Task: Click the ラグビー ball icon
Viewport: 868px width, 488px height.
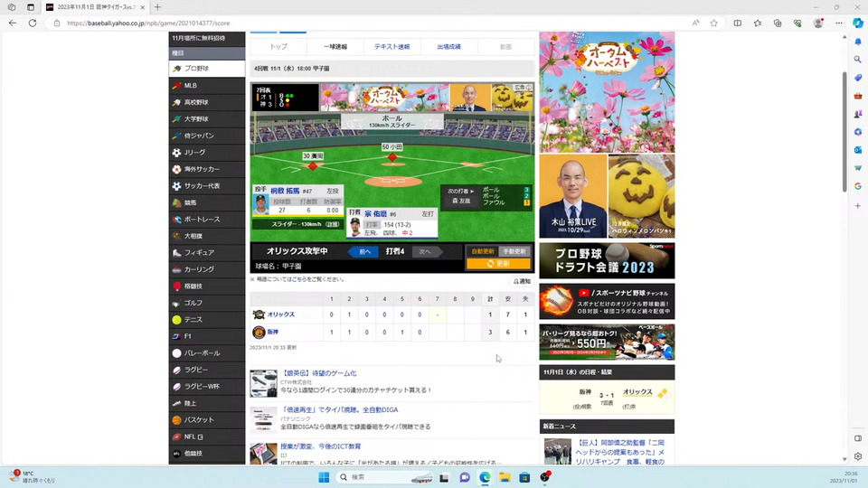Action: [x=176, y=370]
